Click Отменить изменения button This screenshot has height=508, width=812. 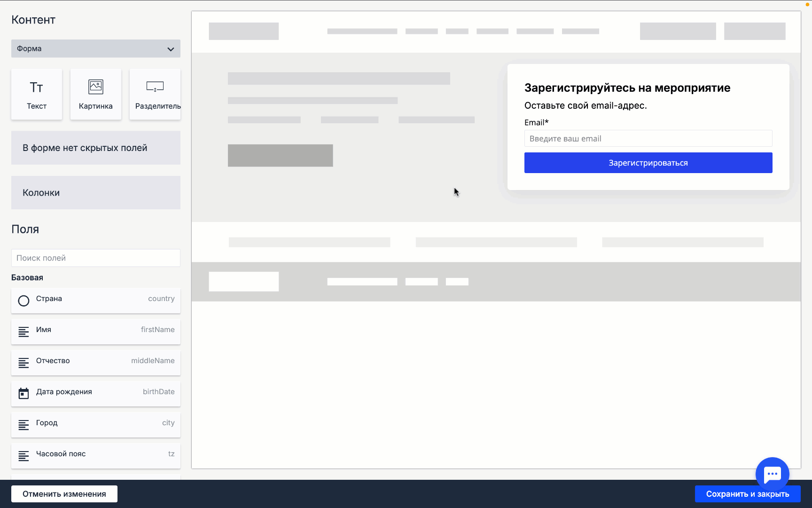(x=64, y=494)
